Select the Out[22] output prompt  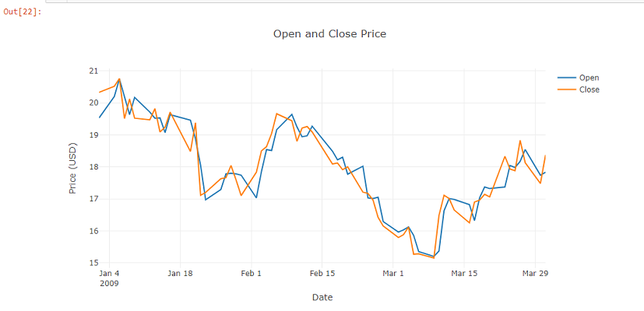click(23, 12)
